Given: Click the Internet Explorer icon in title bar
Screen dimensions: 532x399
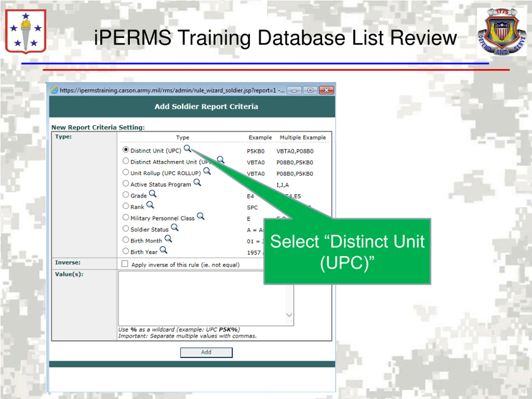Looking at the screenshot, I should [x=54, y=90].
